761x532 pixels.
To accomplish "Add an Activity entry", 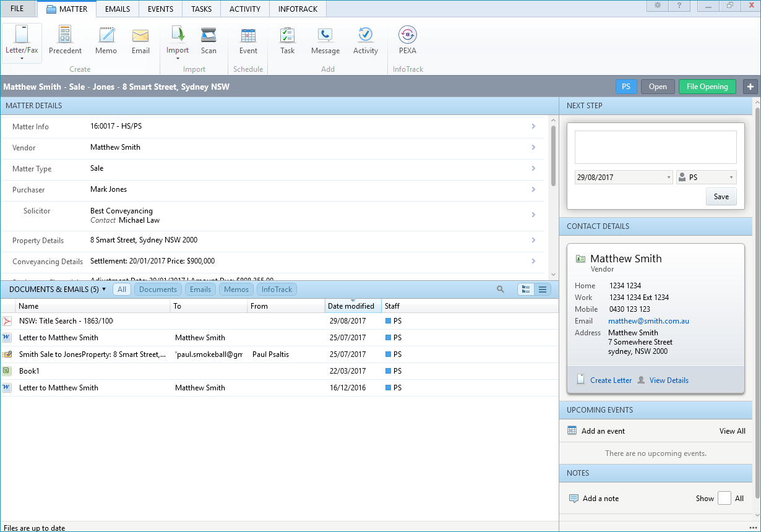I will [x=365, y=40].
